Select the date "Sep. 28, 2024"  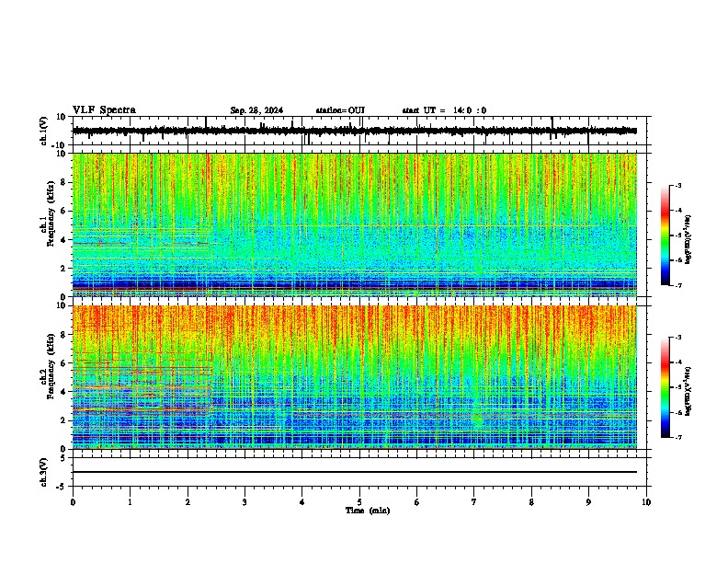coord(256,110)
